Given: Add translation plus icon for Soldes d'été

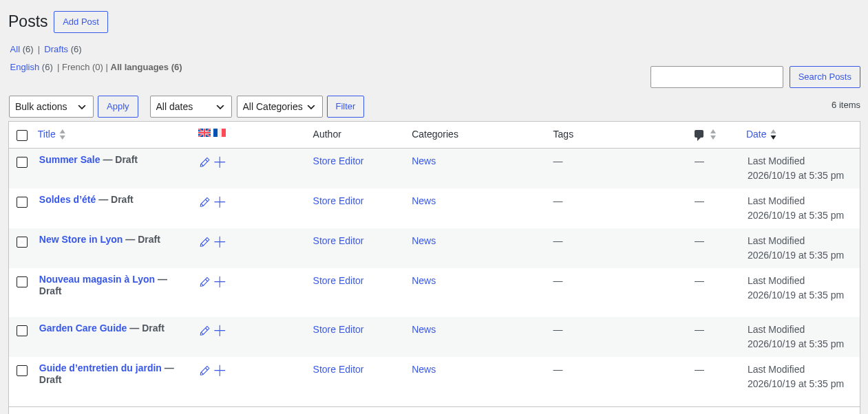Looking at the screenshot, I should coord(220,202).
